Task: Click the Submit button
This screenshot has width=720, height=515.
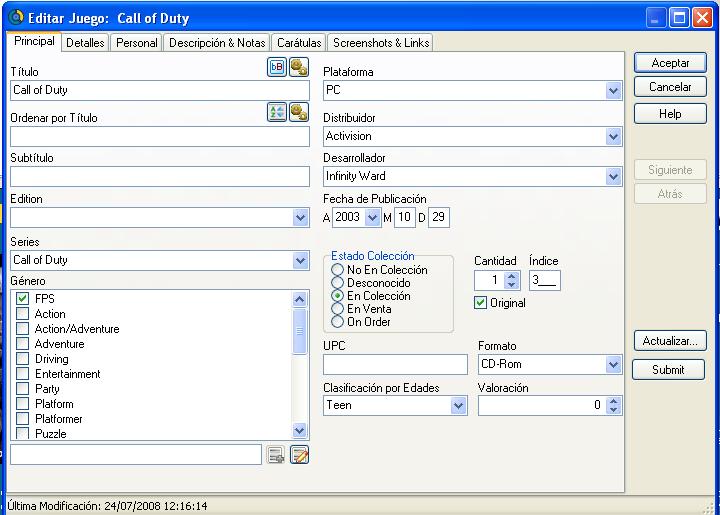Action: click(x=668, y=369)
